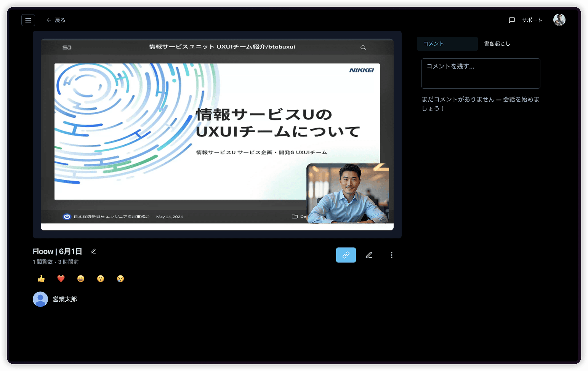Viewport: 588px width, 371px height.
Task: Open support via the chat bubble icon
Action: click(x=512, y=20)
